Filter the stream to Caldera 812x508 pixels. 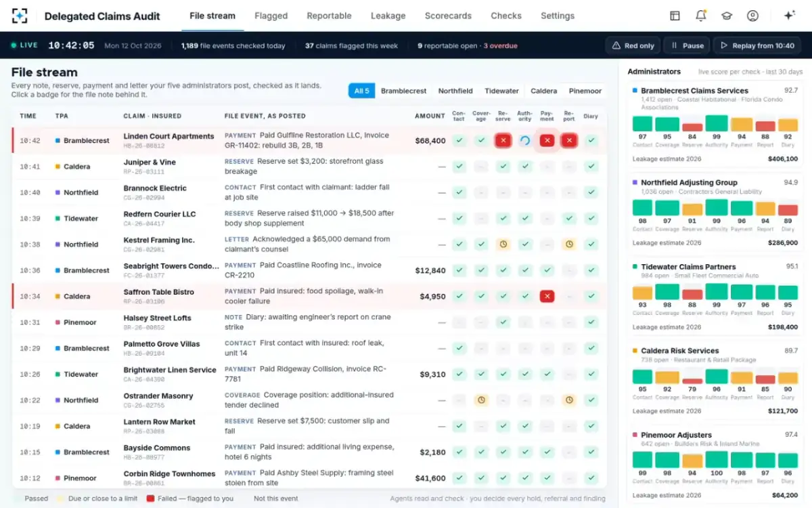(x=543, y=91)
